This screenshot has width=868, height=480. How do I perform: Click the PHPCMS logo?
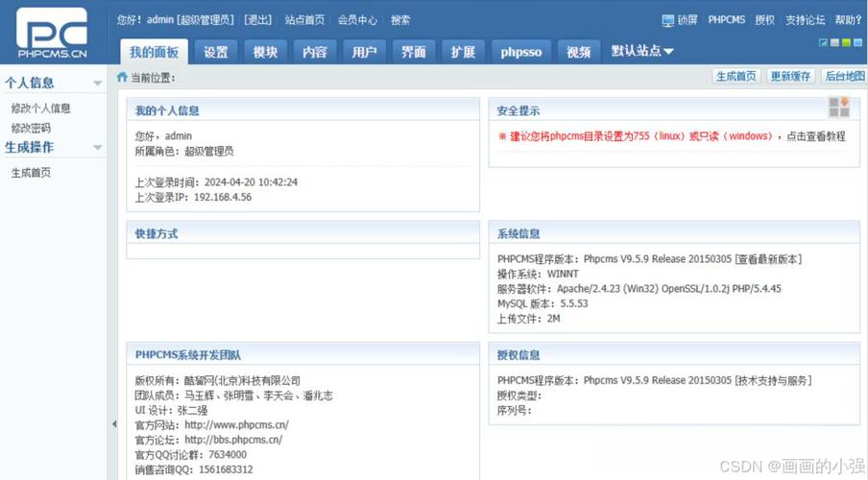click(52, 33)
